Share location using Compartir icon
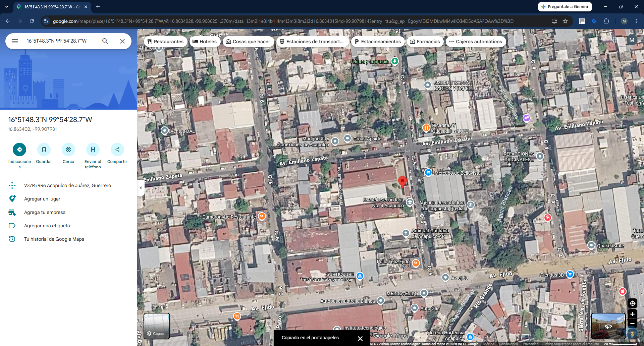 (117, 150)
